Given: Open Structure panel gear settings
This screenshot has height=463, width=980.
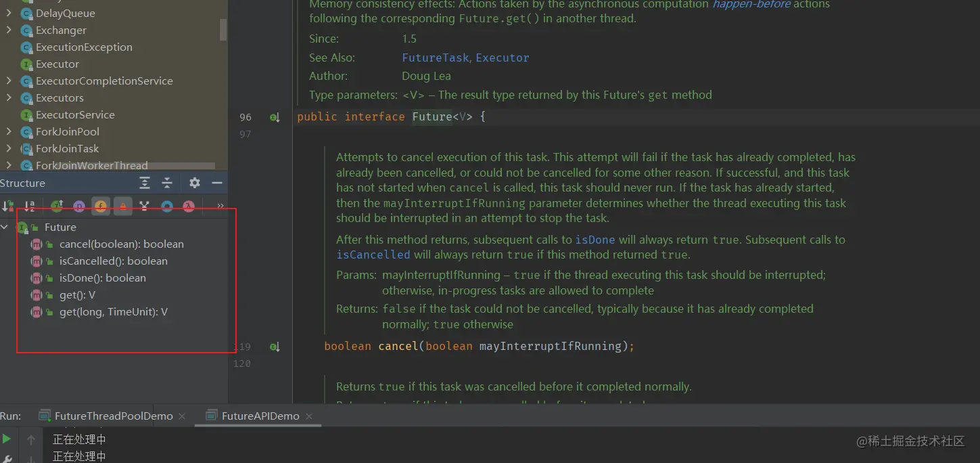Looking at the screenshot, I should 195,183.
